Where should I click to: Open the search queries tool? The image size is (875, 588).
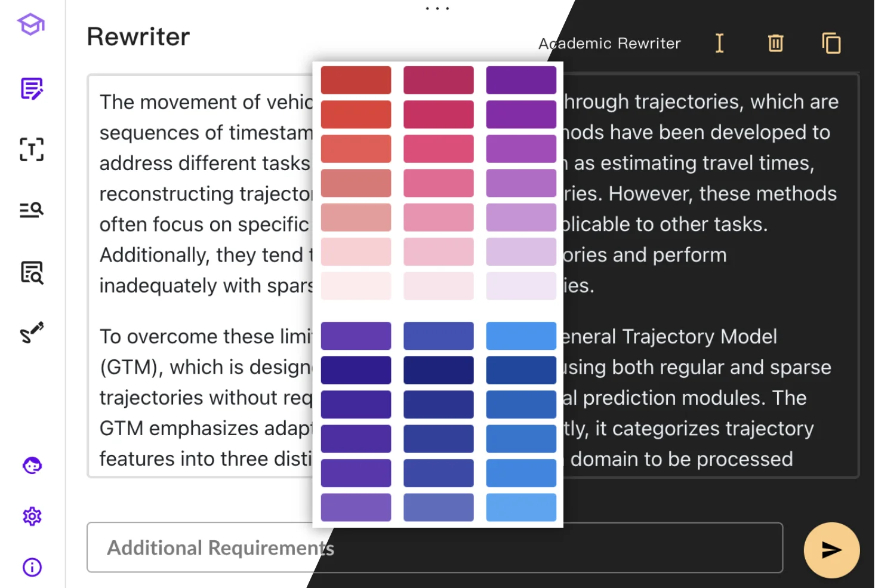click(31, 209)
